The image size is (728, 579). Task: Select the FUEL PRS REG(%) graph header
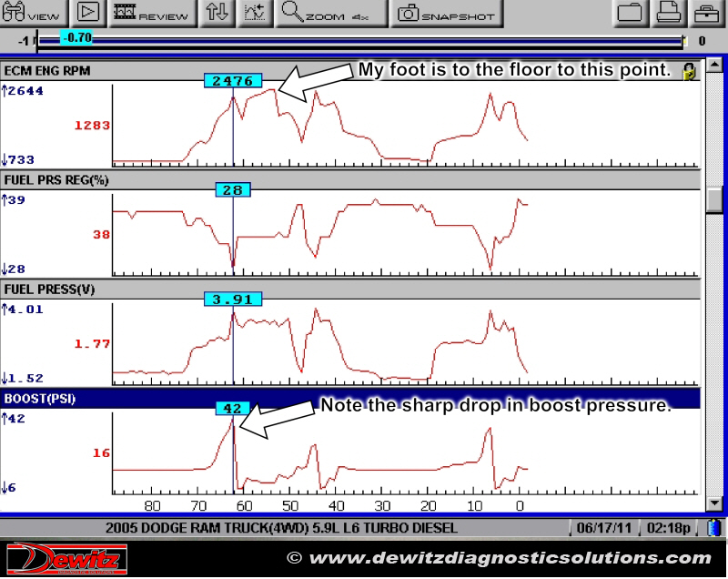pos(350,180)
